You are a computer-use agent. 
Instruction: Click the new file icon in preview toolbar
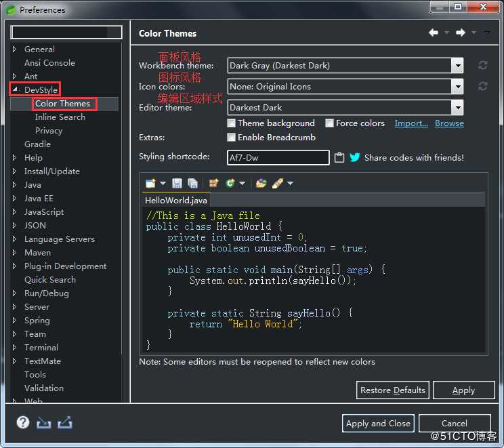point(150,183)
